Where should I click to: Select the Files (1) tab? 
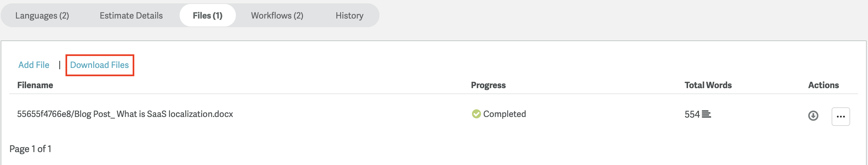click(x=207, y=16)
